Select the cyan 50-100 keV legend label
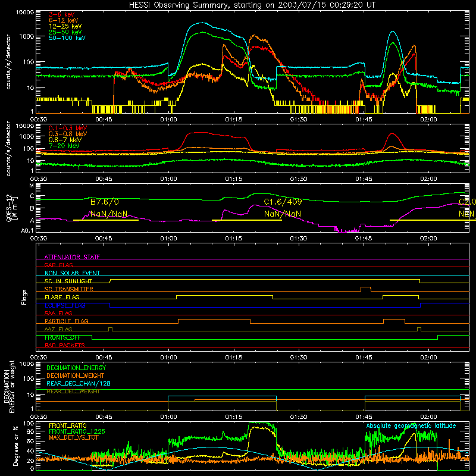 [67, 37]
